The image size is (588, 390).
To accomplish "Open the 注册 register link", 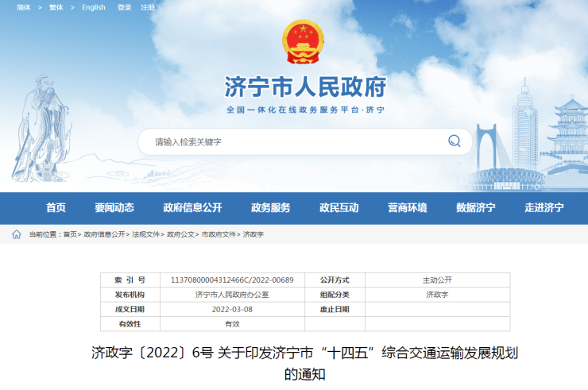I will (x=148, y=7).
